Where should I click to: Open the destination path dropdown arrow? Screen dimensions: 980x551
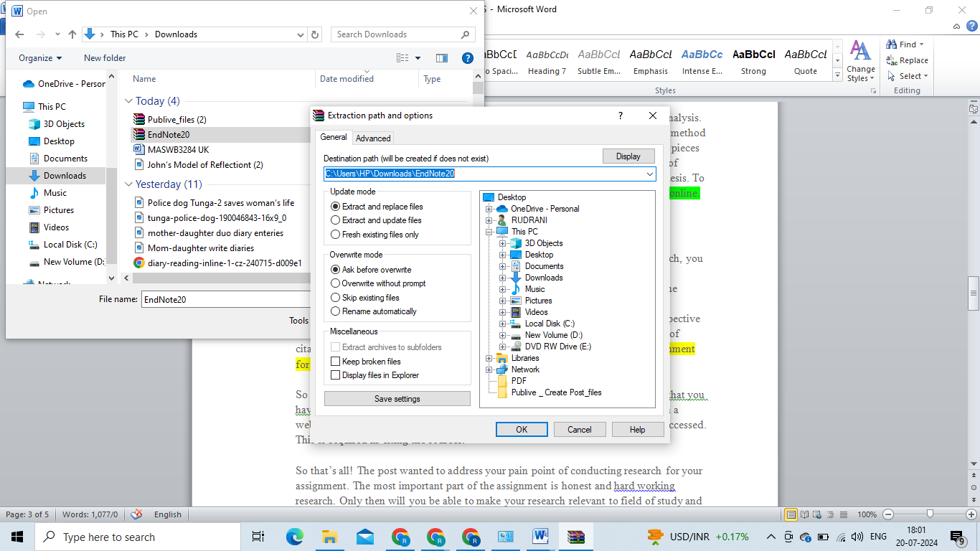coord(650,174)
